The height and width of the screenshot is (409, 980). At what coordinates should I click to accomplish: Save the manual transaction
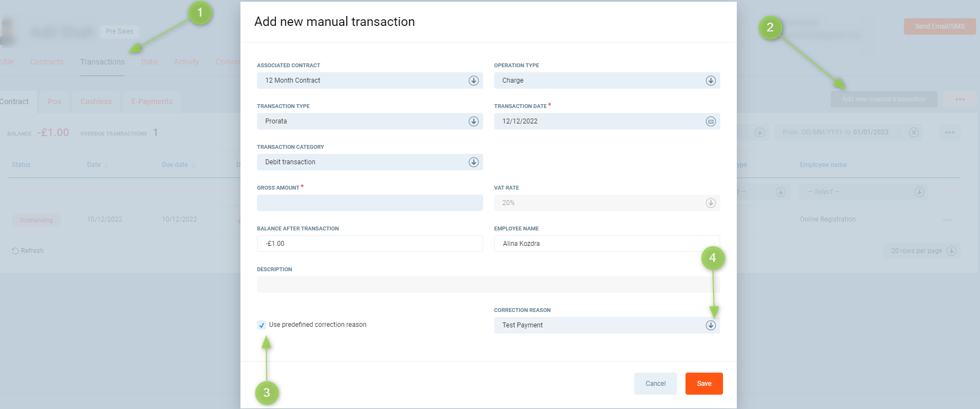[704, 384]
